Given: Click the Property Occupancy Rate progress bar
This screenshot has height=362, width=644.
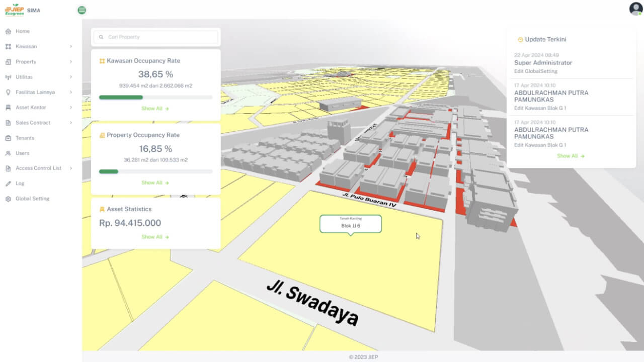Looking at the screenshot, I should coord(155,171).
